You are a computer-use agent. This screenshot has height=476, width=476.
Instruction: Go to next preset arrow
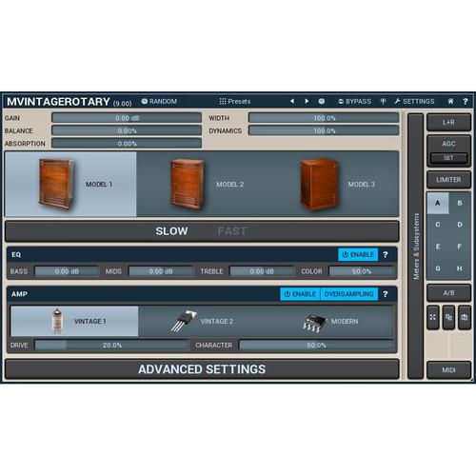307,101
